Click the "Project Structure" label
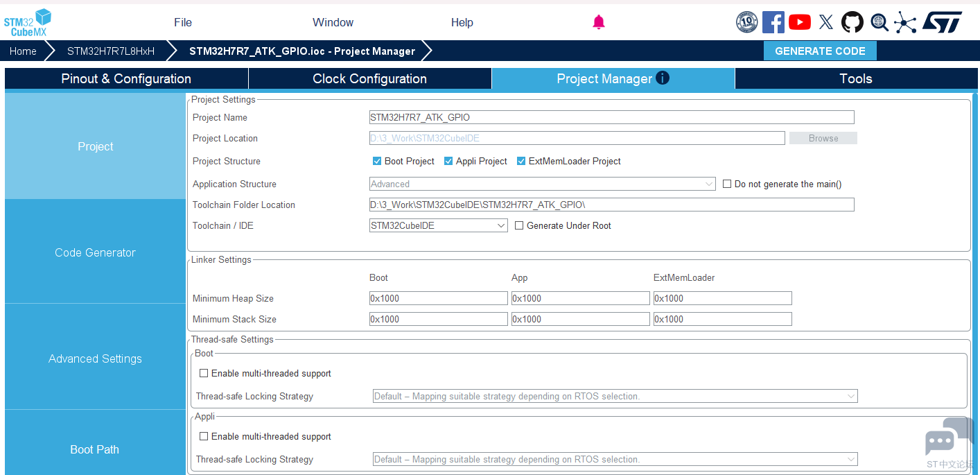Image resolution: width=980 pixels, height=475 pixels. tap(227, 161)
